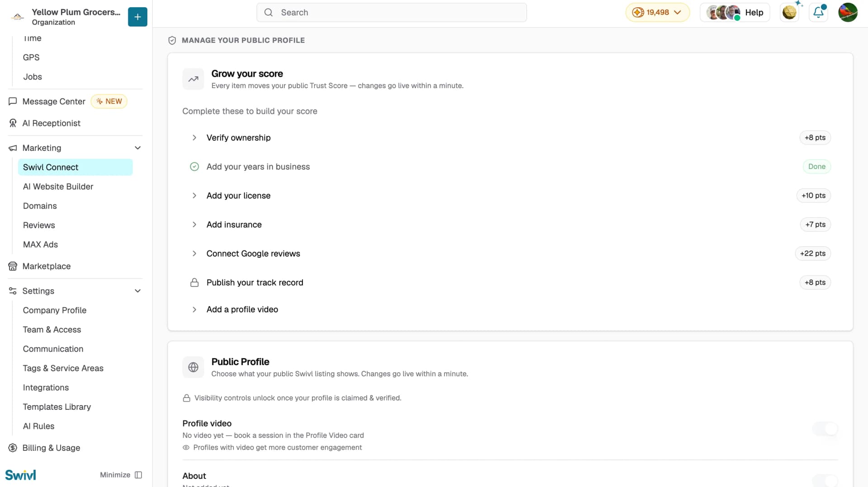Open the user profile avatar menu

(x=848, y=12)
